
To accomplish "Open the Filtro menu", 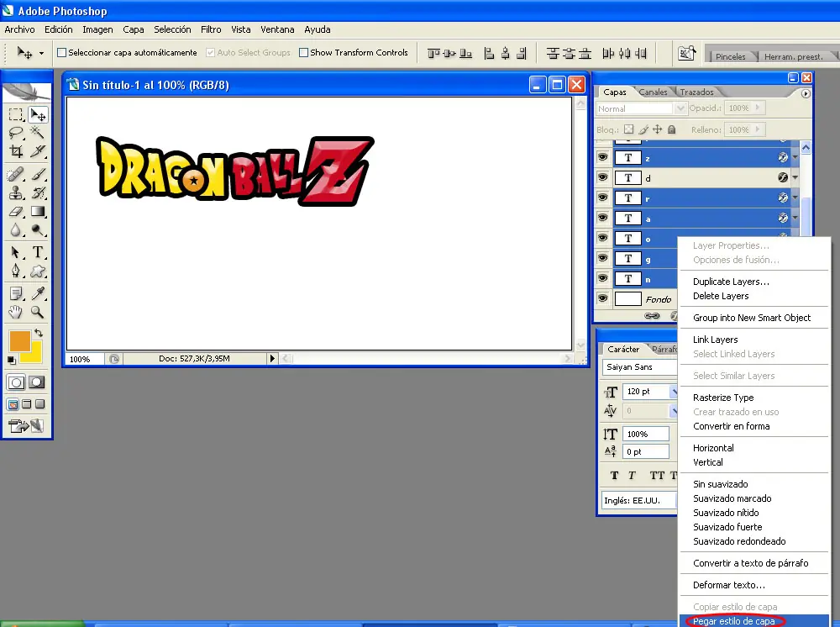I will (211, 29).
